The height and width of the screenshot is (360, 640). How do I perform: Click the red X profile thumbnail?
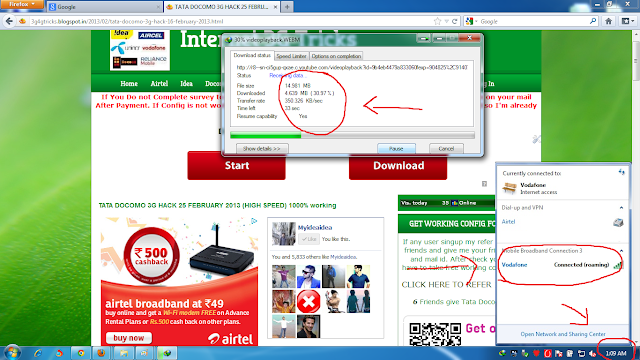click(x=308, y=302)
